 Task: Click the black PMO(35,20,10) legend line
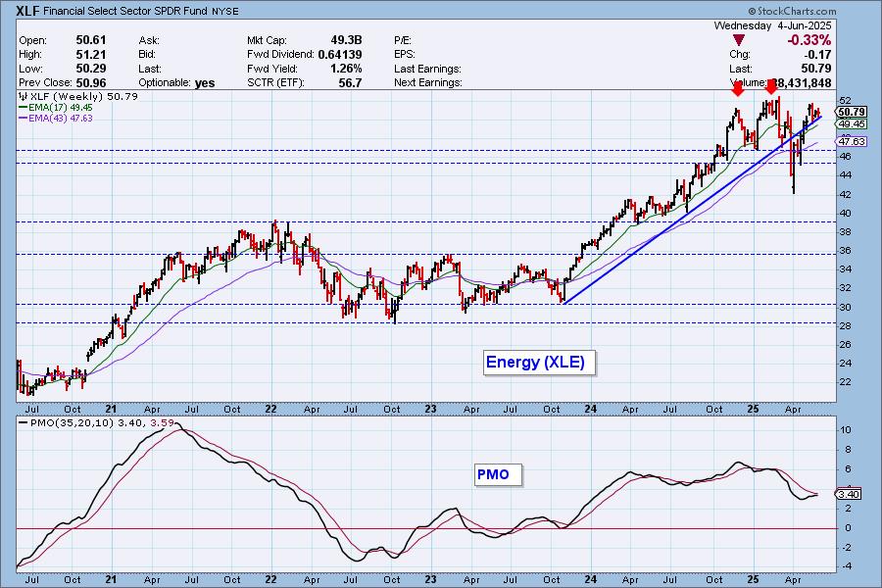(23, 422)
